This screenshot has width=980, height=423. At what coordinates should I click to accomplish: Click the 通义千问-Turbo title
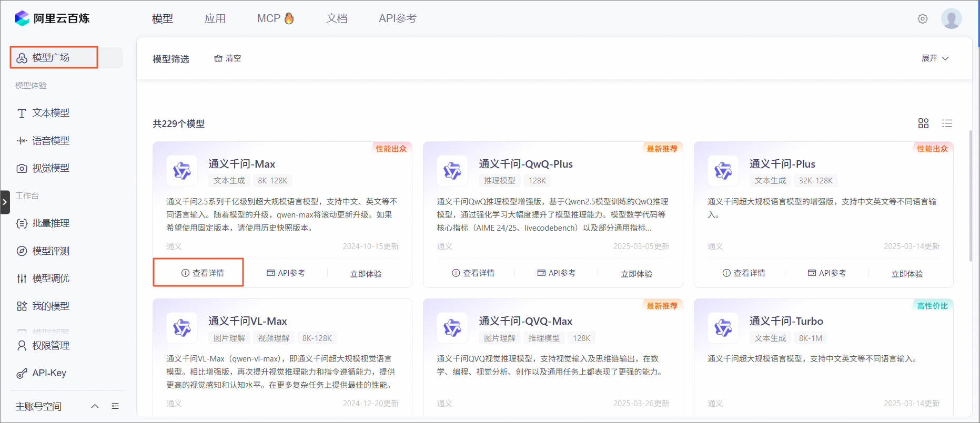tap(786, 321)
